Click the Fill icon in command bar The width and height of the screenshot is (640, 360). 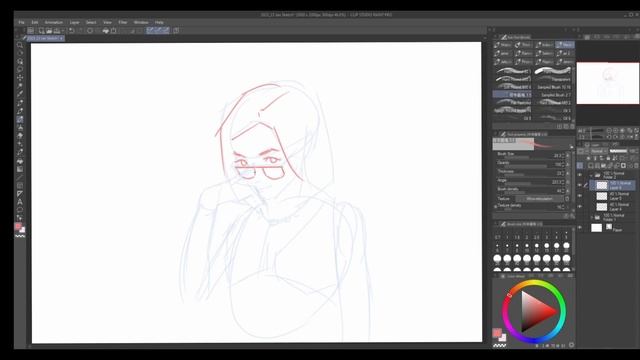106,31
